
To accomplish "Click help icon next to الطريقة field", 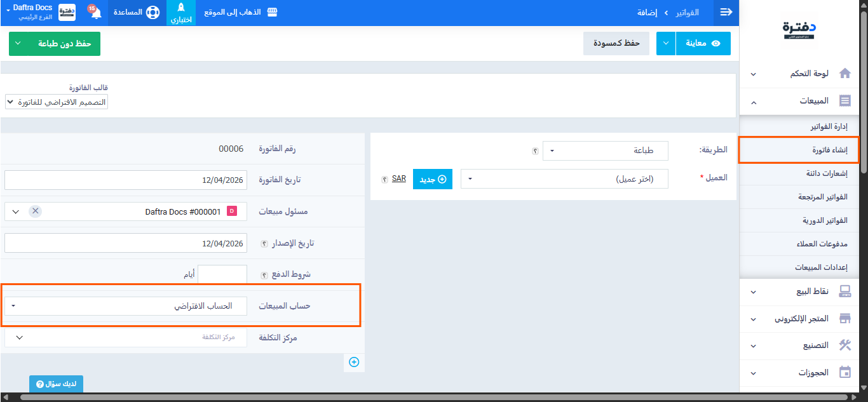I will [x=535, y=152].
